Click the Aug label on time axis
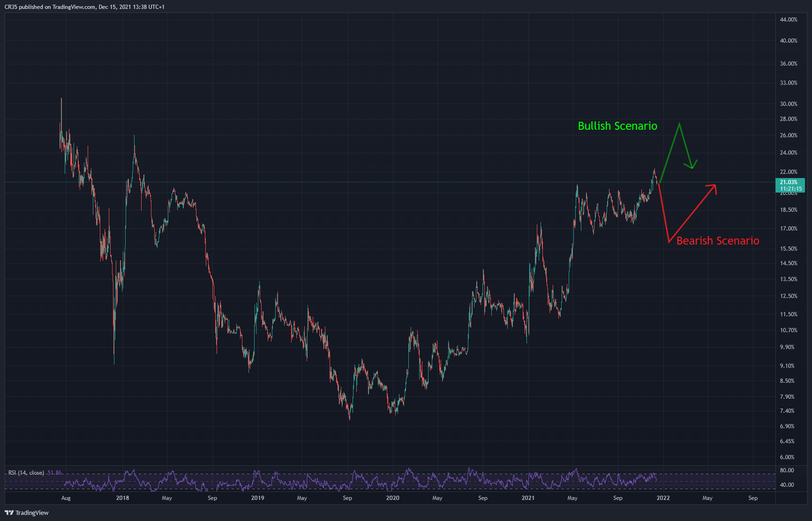Screen dimensions: 812x521 pyautogui.click(x=66, y=498)
